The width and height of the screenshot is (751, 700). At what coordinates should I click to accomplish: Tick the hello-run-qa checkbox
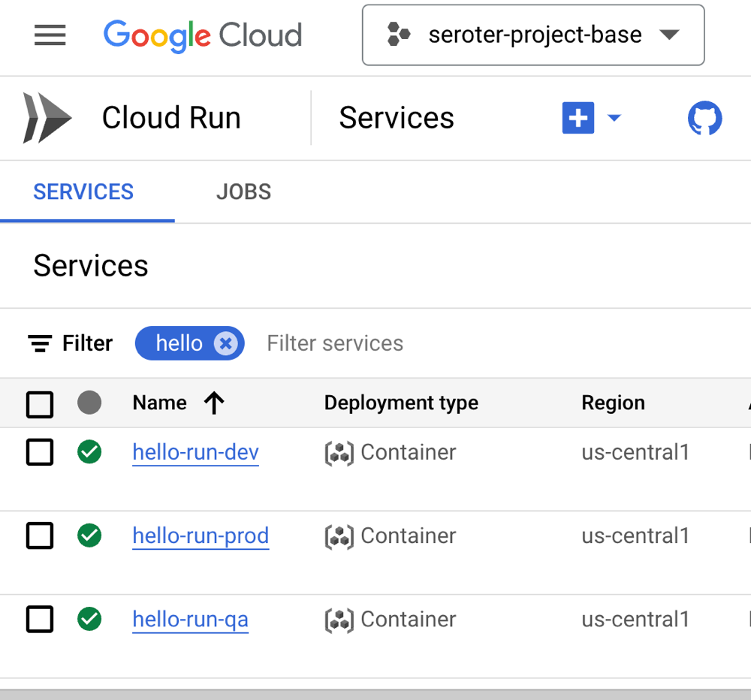click(40, 620)
